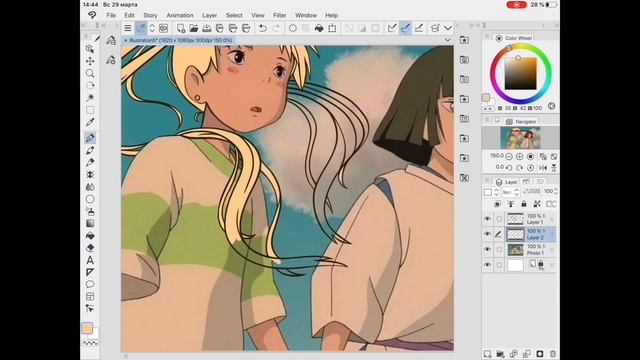Tick the Photo 1 selection checkbox

499,250
